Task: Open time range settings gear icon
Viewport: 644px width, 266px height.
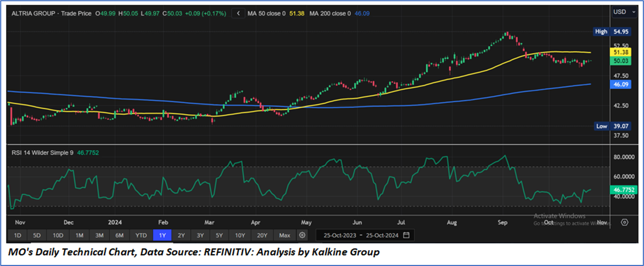Action: pyautogui.click(x=302, y=236)
